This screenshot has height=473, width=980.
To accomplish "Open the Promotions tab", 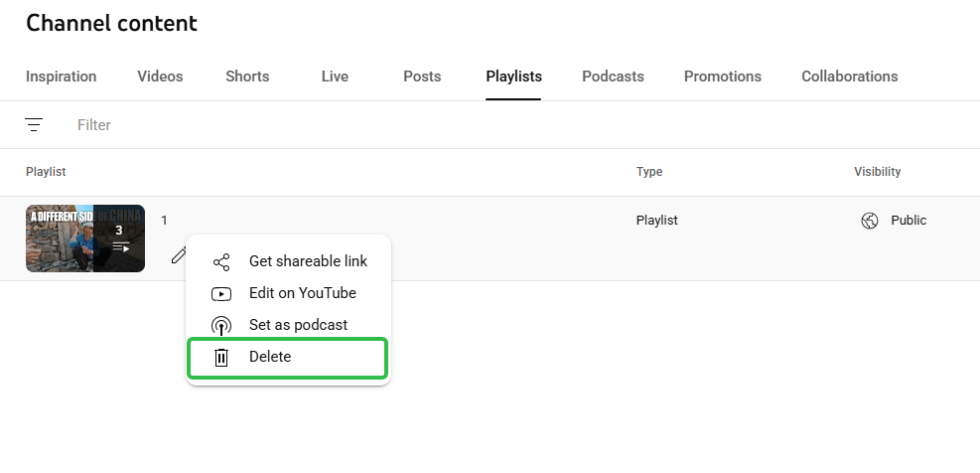I will coord(723,77).
